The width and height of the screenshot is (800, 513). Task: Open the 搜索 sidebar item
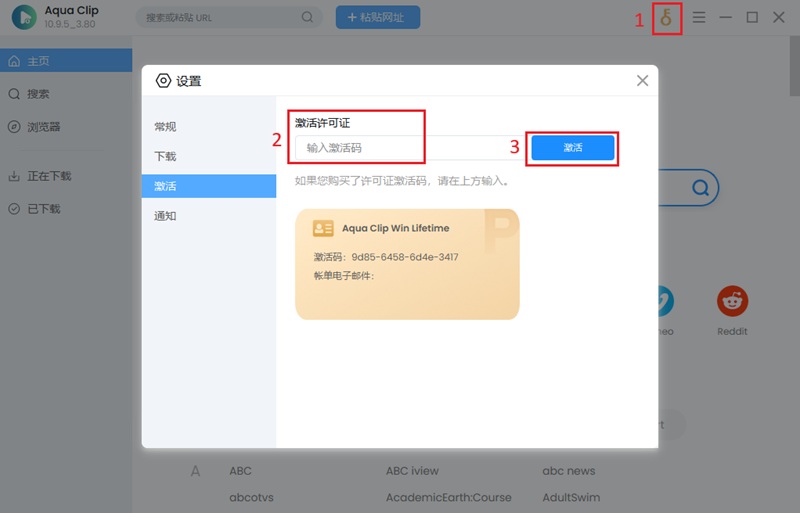click(66, 94)
